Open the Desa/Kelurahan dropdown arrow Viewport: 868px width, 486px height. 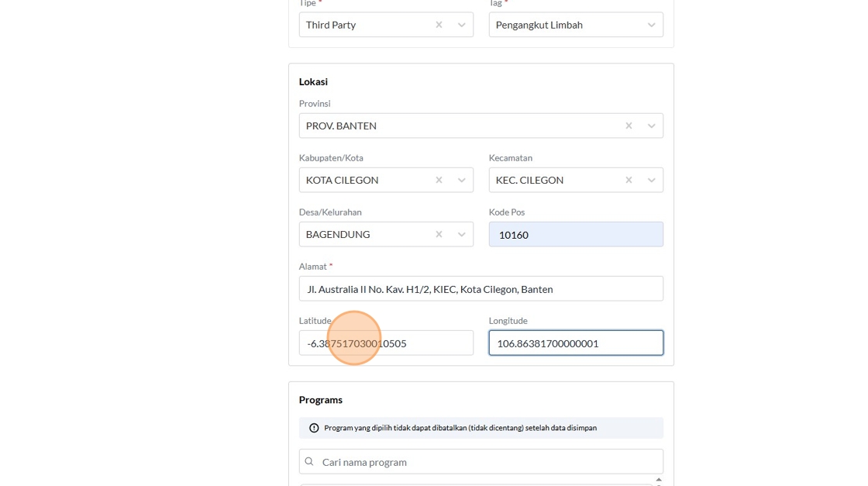[x=462, y=234]
